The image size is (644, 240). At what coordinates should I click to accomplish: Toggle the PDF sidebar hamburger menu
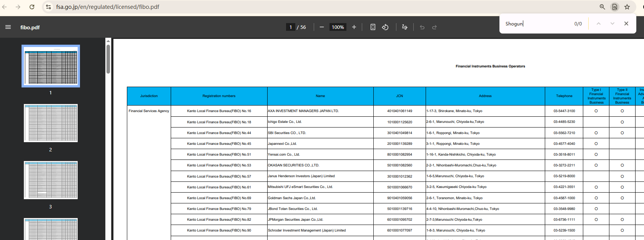(8, 27)
